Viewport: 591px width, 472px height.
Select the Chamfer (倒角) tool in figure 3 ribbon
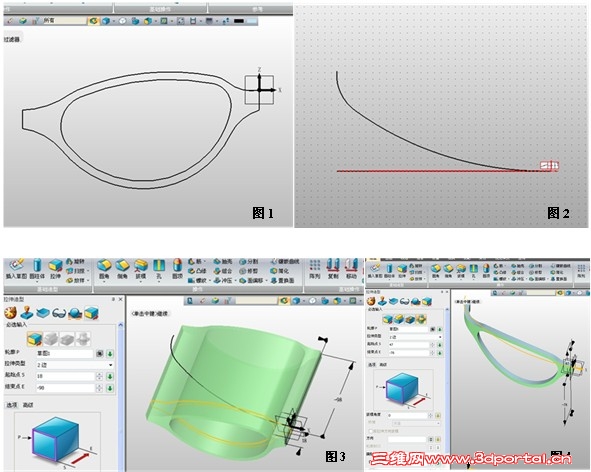tap(122, 269)
